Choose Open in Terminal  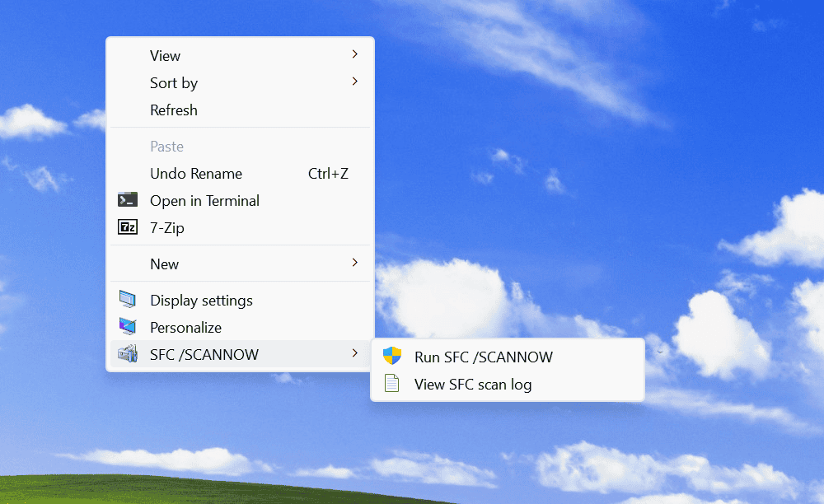pyautogui.click(x=240, y=201)
